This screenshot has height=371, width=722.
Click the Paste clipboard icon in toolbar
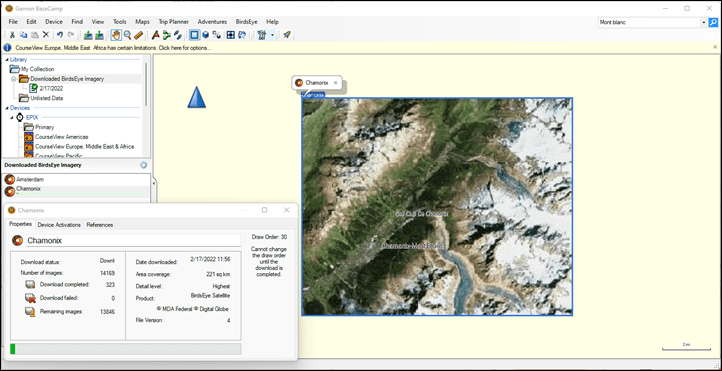tap(35, 35)
